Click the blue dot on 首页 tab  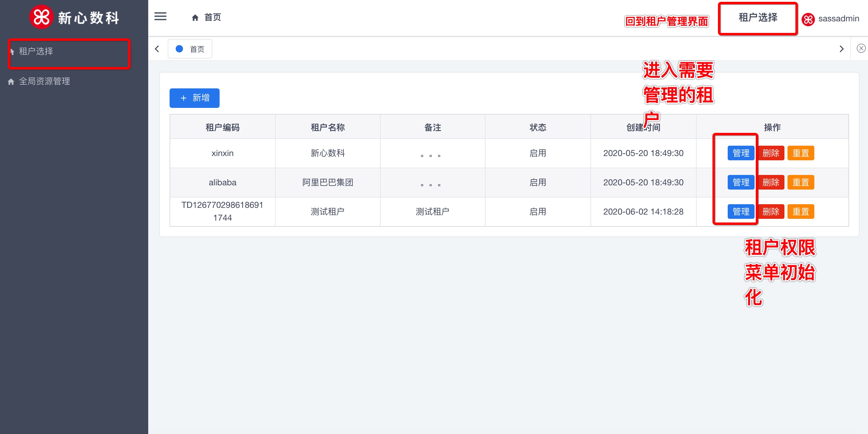[179, 49]
